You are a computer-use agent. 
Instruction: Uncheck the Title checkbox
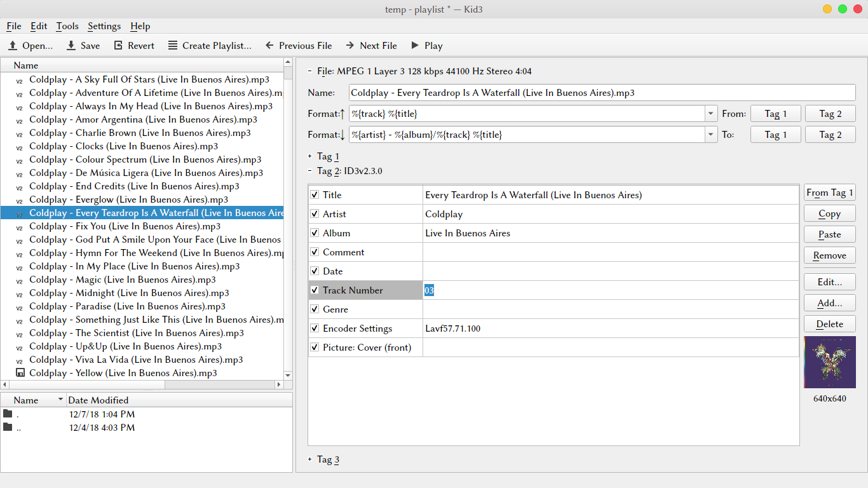(x=315, y=195)
